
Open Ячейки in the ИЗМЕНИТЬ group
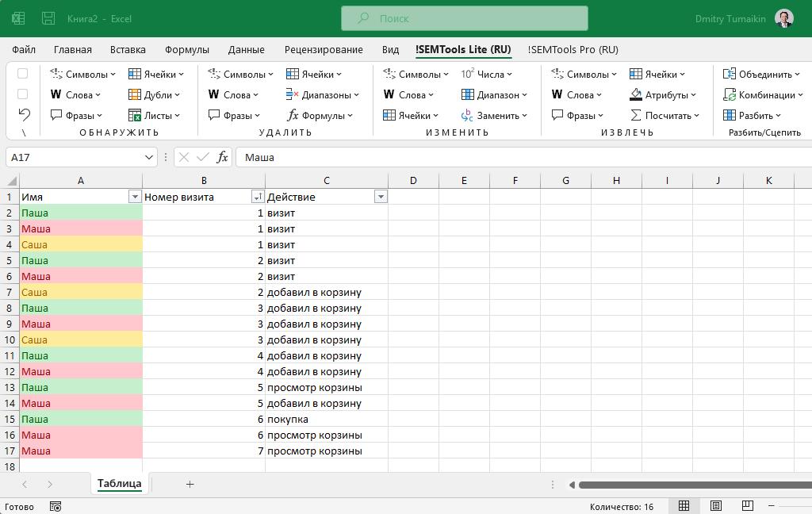(x=410, y=116)
